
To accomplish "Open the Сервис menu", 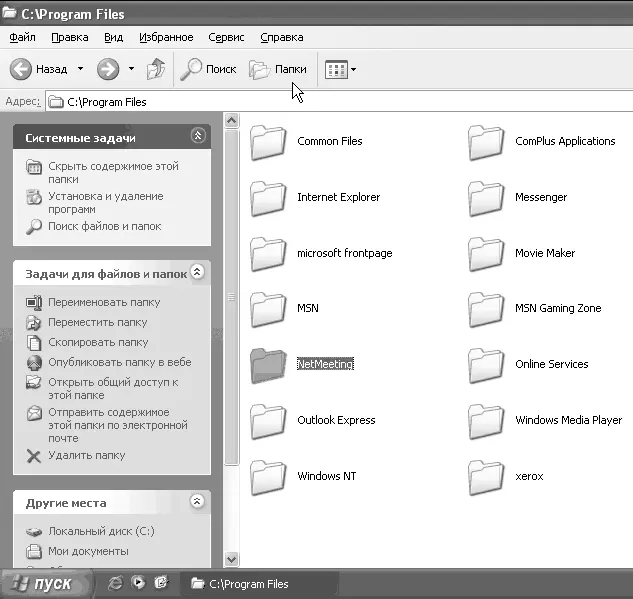I will point(226,37).
